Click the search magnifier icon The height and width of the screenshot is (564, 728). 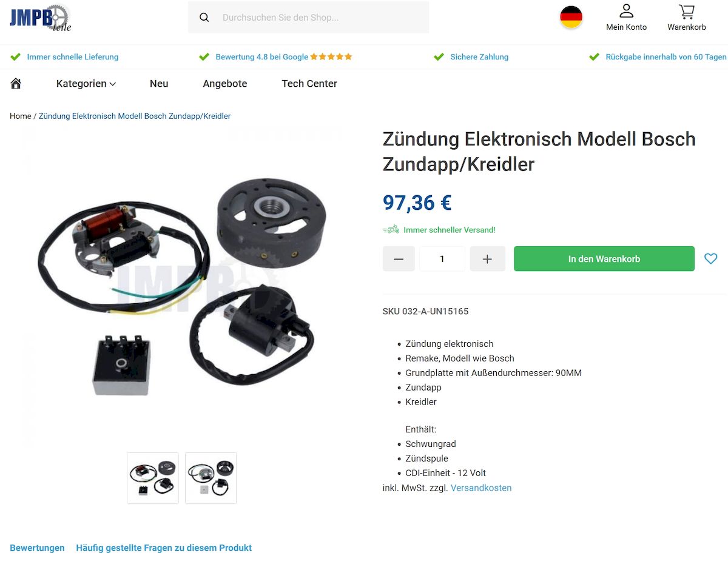coord(204,18)
